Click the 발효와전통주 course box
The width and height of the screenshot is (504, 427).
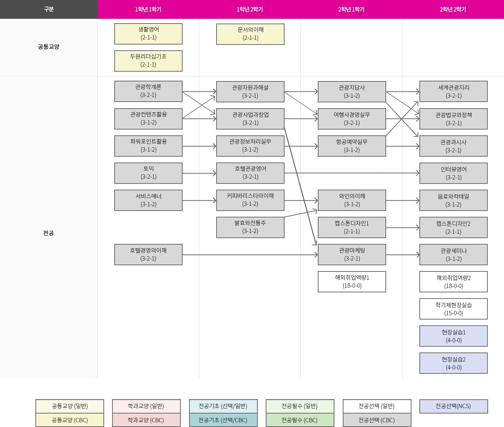250,227
